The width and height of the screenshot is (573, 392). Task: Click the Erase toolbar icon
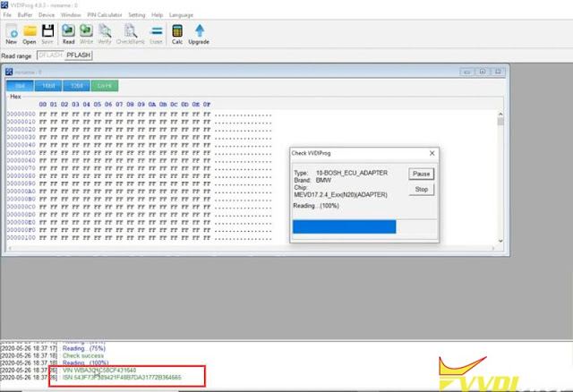156,34
